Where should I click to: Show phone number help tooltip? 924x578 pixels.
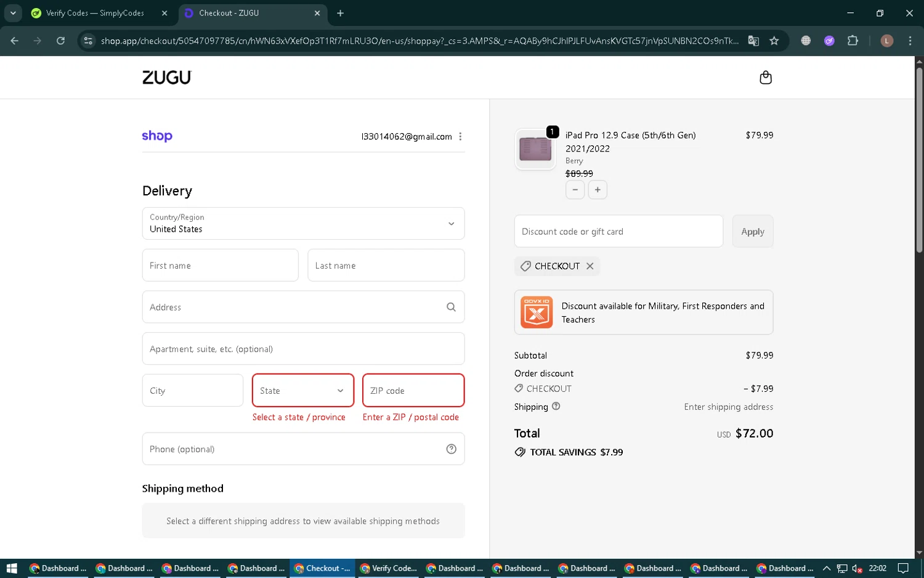(451, 449)
